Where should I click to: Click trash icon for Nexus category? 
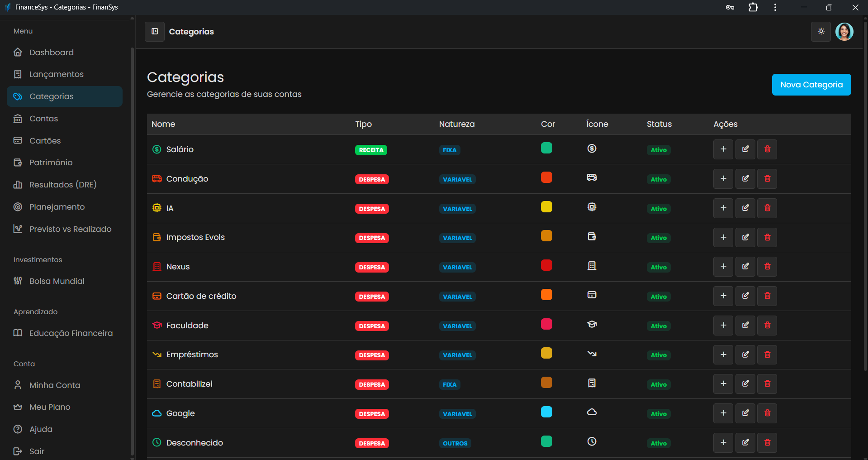(767, 267)
